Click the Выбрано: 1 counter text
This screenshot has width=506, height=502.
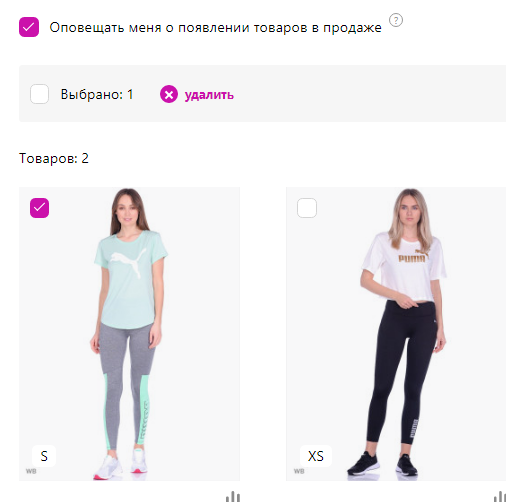click(x=97, y=94)
